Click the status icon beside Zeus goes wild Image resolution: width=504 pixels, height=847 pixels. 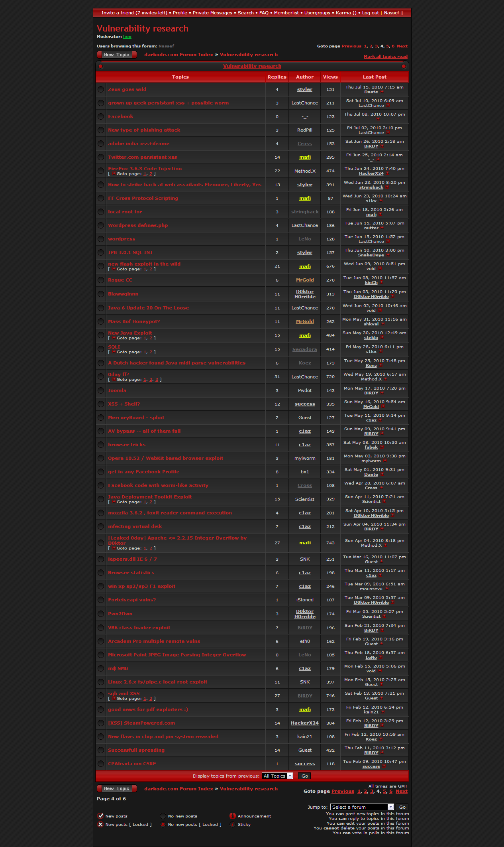[x=101, y=89]
